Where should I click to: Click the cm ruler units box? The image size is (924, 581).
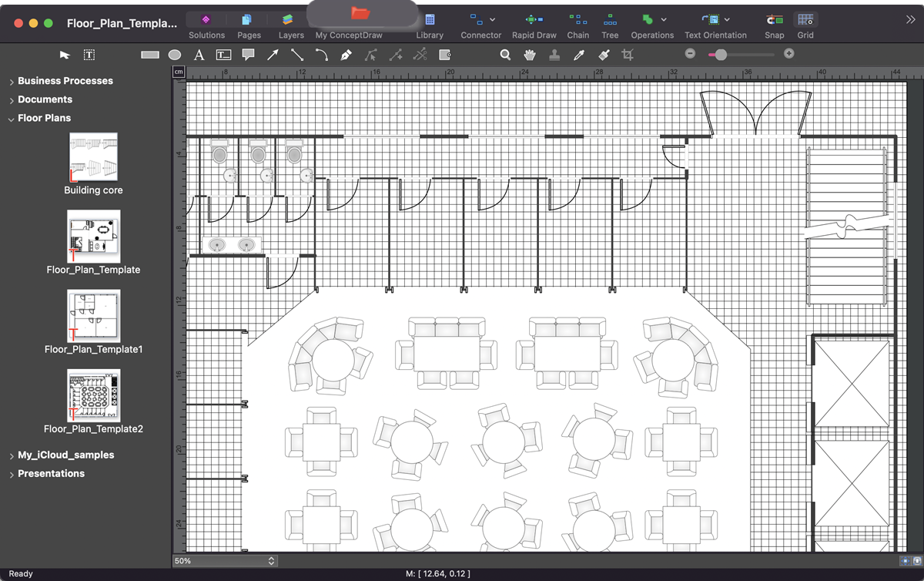click(179, 72)
